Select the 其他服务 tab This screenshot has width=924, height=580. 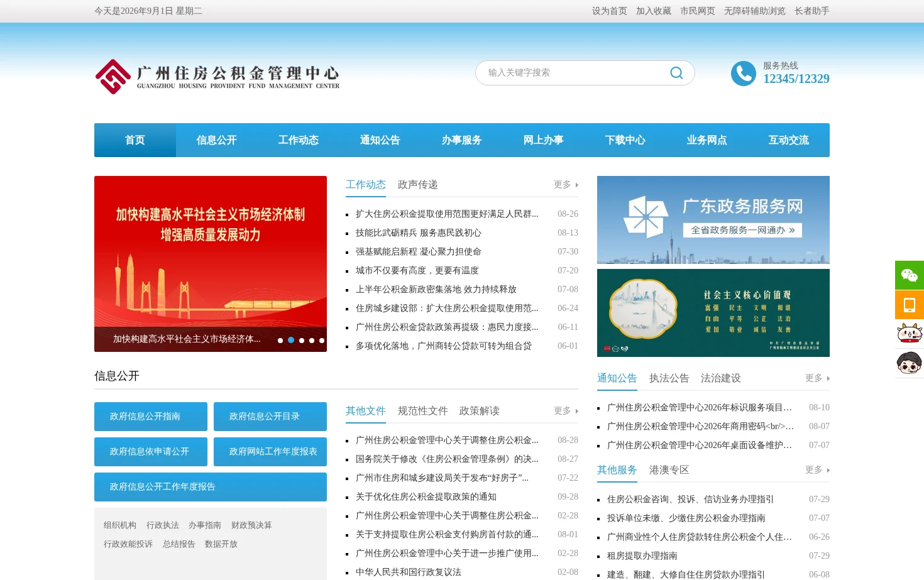pyautogui.click(x=617, y=470)
